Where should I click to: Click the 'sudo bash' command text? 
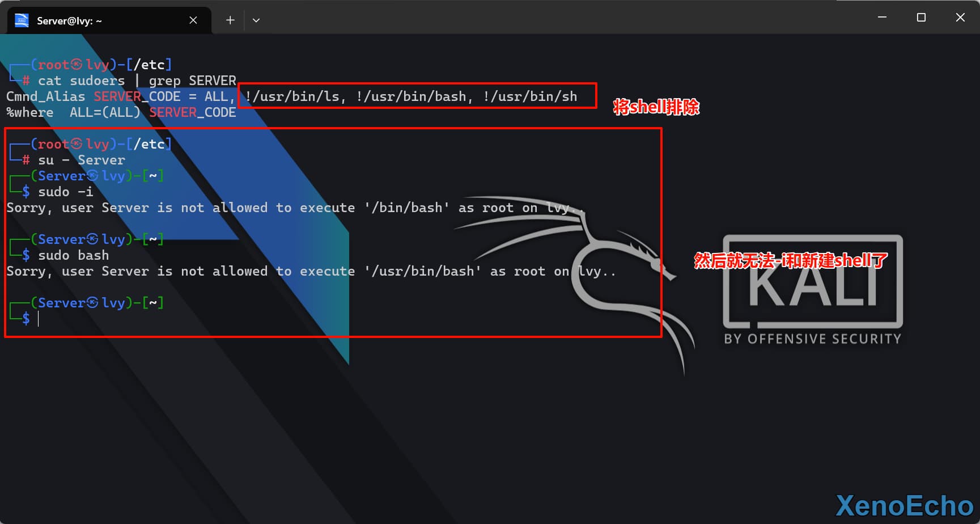pos(73,255)
